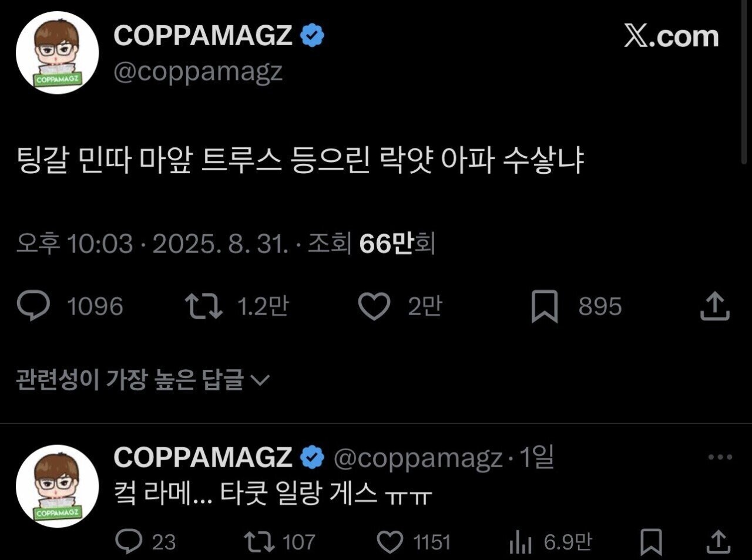This screenshot has height=560, width=752.
Task: Open the reply author's profile avatar
Action: (57, 486)
